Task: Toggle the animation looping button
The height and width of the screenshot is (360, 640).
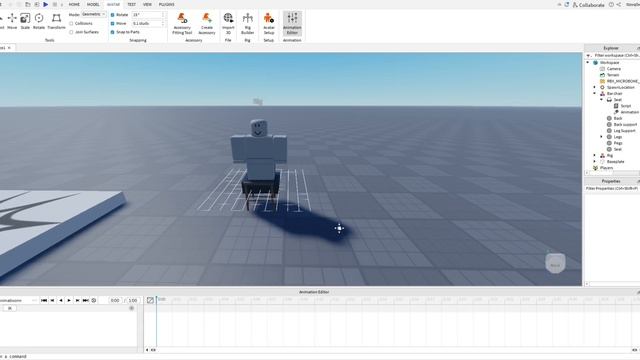Action: pos(94,300)
